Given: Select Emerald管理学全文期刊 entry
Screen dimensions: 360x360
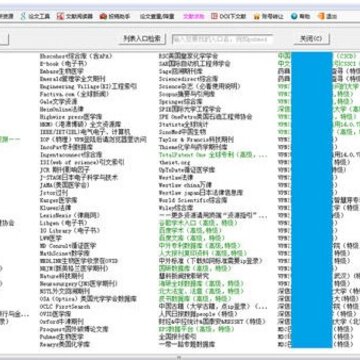Looking at the screenshot, I should 73,79.
